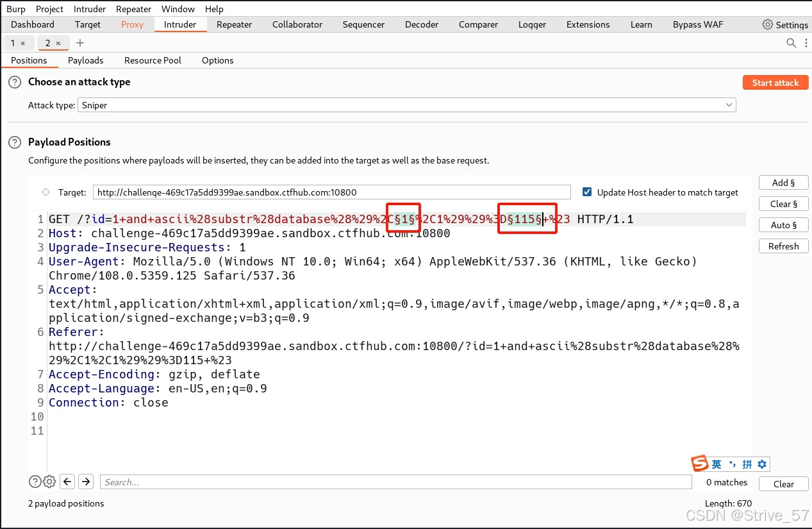This screenshot has width=812, height=529.
Task: Open the Burp menu
Action: (16, 9)
